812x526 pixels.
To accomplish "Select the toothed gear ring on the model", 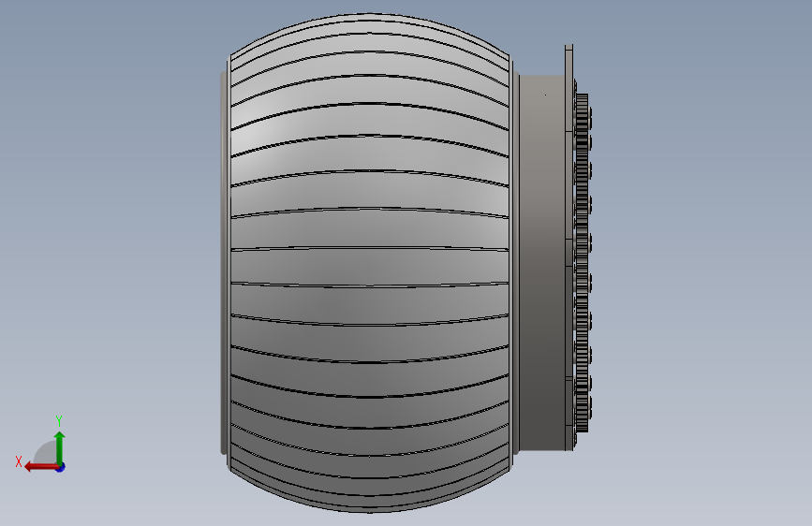I will click(x=582, y=263).
